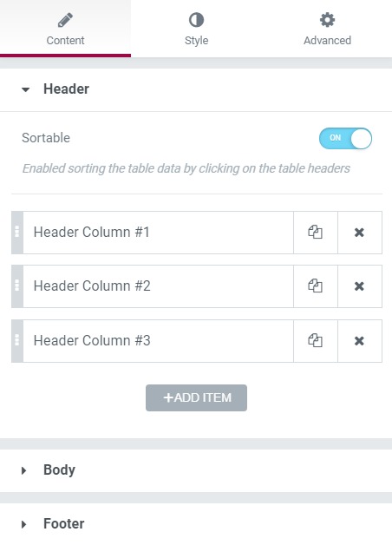The image size is (392, 545).
Task: Open the Advanced tab
Action: 327,29
